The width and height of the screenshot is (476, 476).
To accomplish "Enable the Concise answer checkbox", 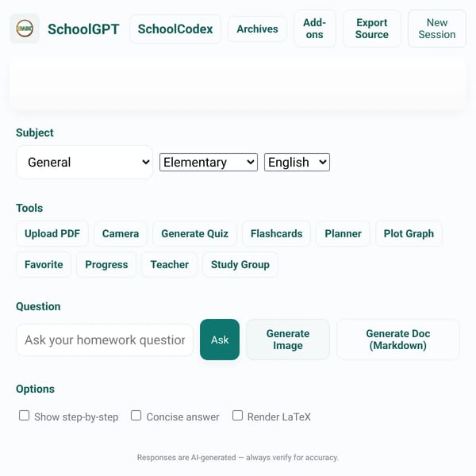I will pyautogui.click(x=136, y=415).
